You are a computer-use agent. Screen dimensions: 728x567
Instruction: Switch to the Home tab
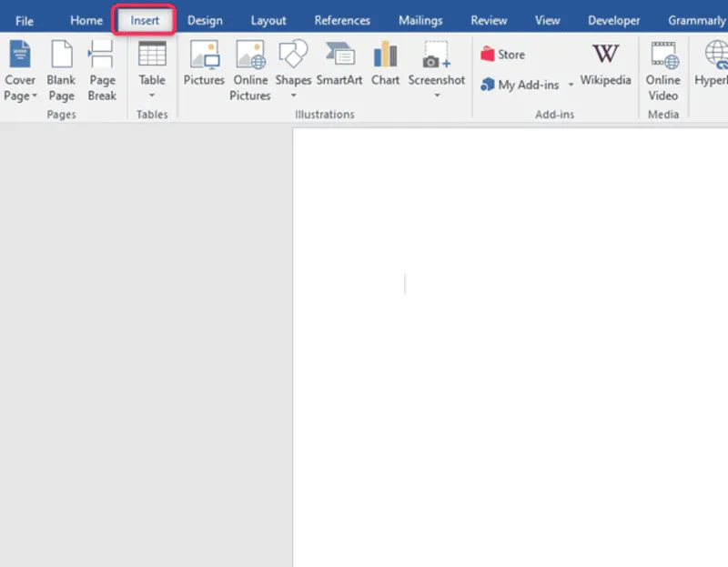[86, 20]
